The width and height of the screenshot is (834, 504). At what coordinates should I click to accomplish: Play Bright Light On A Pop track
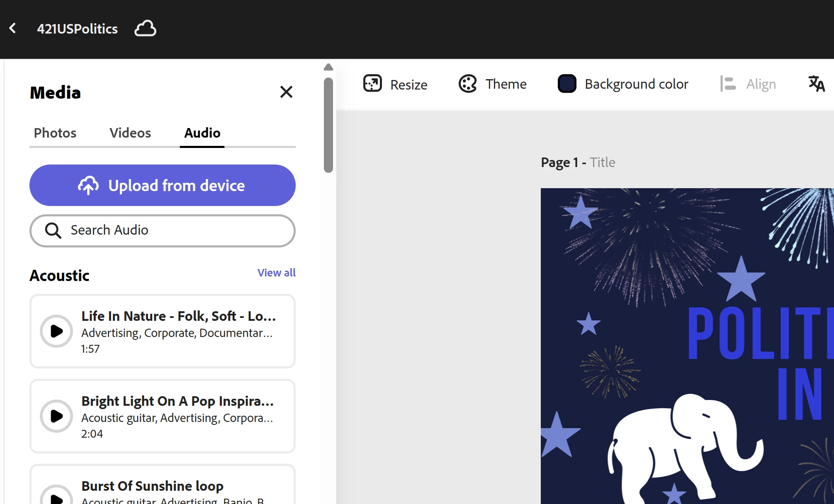coord(56,416)
